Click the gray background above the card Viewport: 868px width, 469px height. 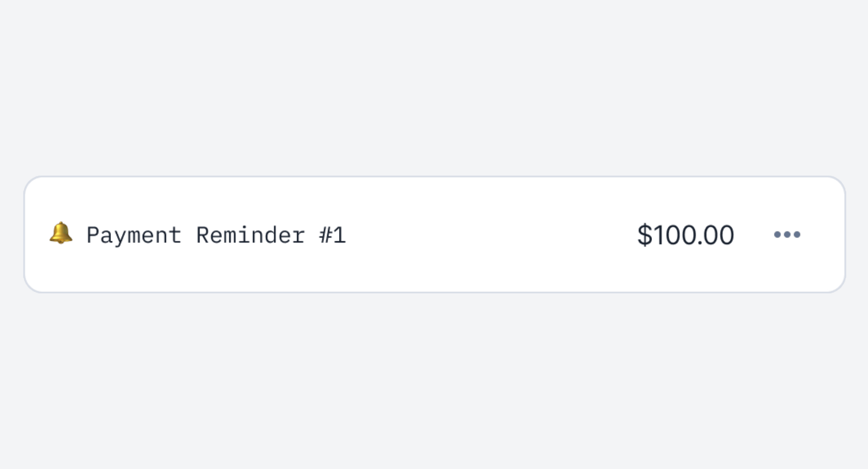(x=434, y=87)
